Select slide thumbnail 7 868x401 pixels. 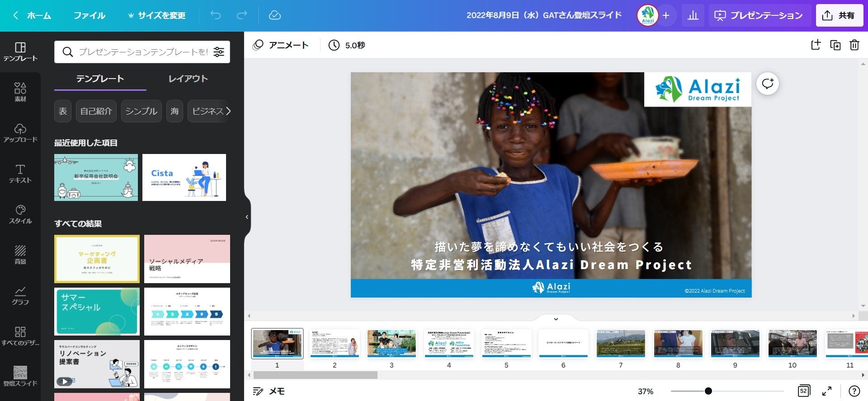(x=621, y=344)
